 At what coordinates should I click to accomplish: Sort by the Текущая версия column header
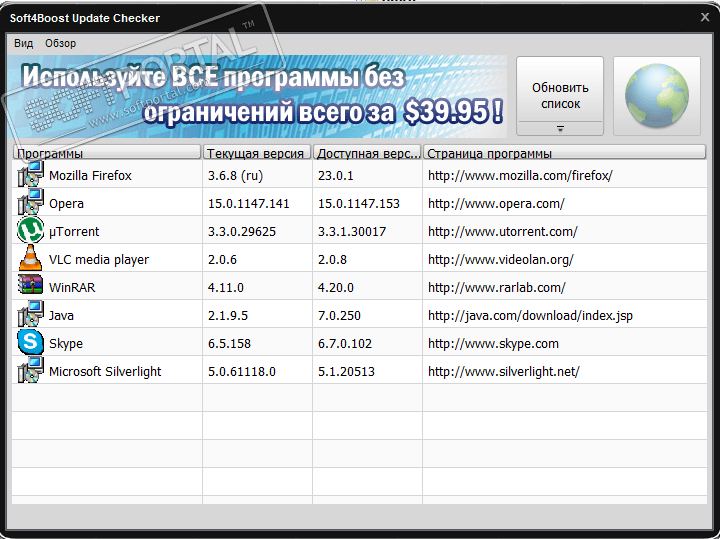tap(257, 152)
